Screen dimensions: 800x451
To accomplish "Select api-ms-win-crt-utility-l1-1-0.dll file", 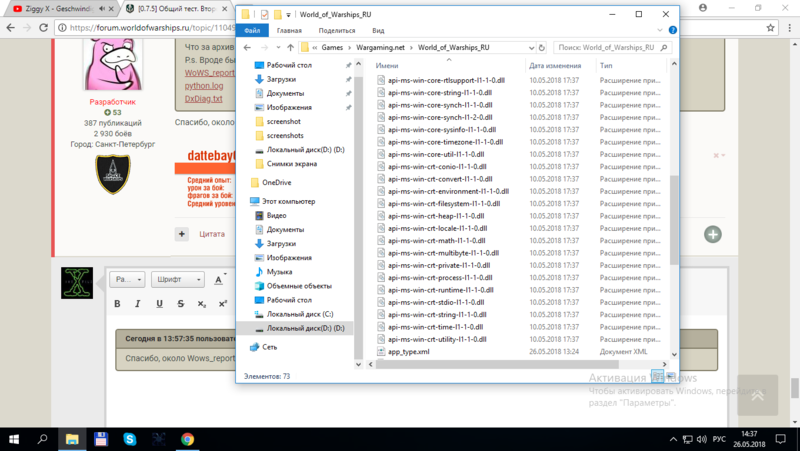I will (x=437, y=339).
